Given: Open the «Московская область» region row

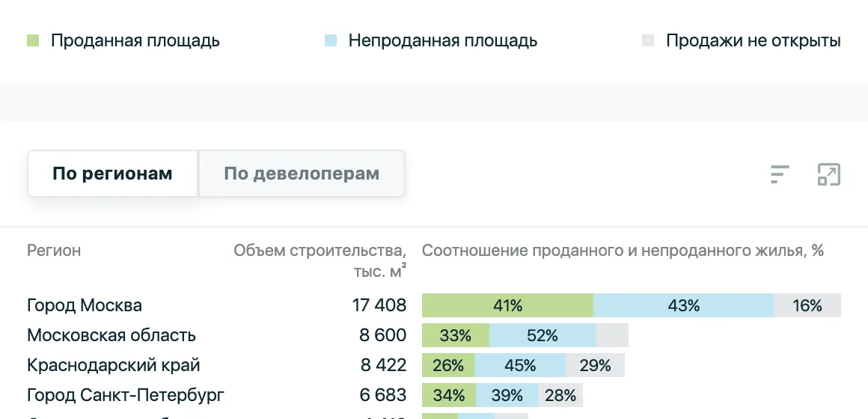Looking at the screenshot, I should point(111,335).
